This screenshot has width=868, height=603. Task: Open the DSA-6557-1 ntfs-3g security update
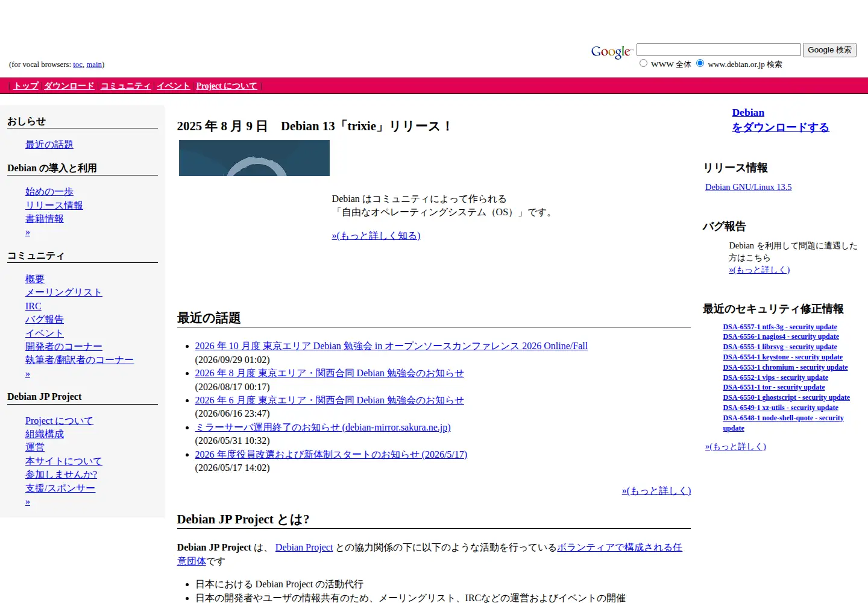click(x=780, y=327)
